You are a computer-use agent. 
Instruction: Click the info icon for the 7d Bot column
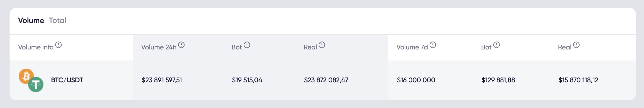point(496,45)
